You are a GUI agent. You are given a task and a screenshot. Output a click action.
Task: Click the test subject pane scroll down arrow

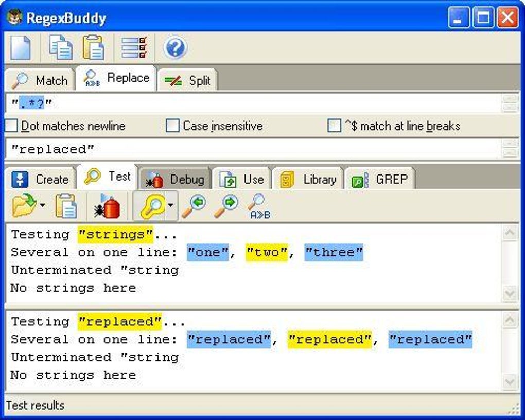pos(510,294)
